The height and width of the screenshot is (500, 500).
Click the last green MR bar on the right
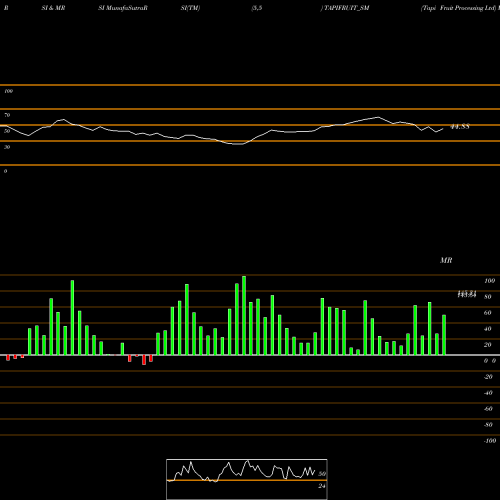coord(444,335)
